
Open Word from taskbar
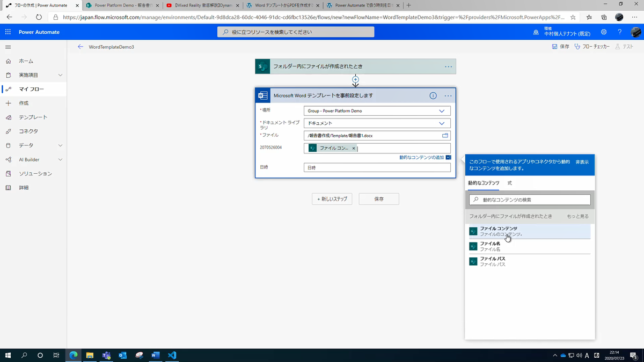click(156, 355)
